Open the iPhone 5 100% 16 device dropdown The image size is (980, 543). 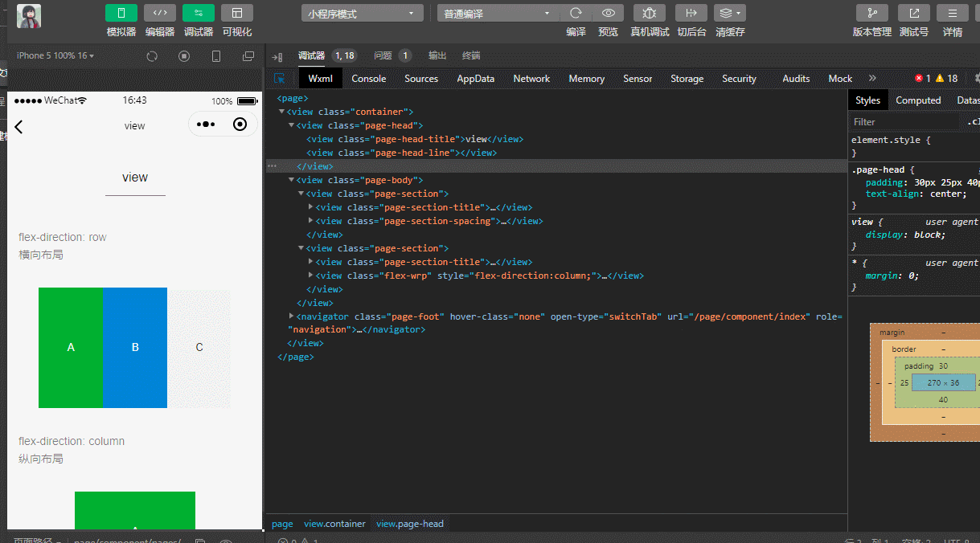[55, 56]
